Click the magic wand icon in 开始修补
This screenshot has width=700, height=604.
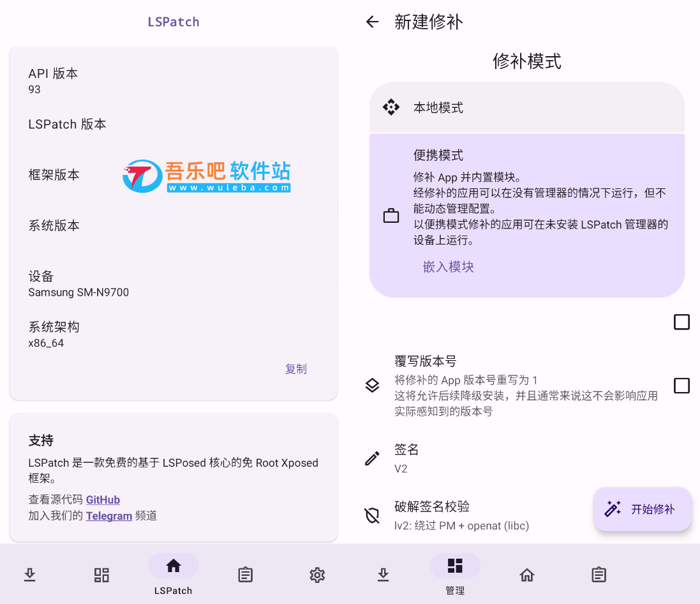[x=613, y=509]
